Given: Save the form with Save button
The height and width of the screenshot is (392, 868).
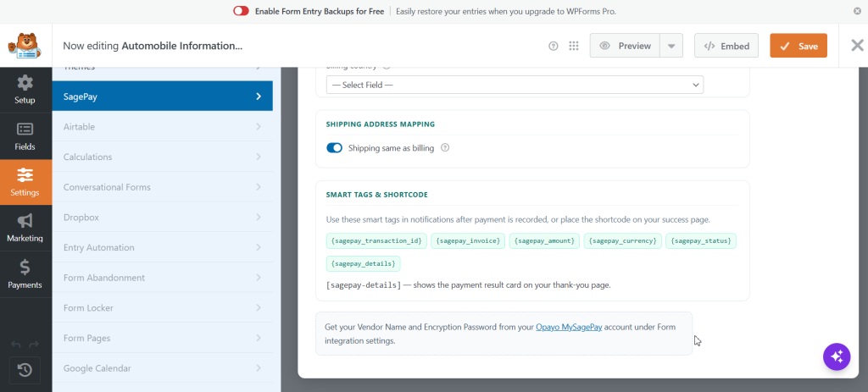Looking at the screenshot, I should pos(798,46).
